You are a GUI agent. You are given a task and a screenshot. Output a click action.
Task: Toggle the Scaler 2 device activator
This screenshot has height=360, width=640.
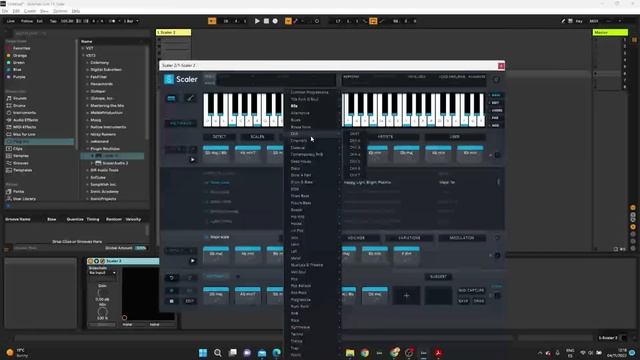click(x=91, y=261)
